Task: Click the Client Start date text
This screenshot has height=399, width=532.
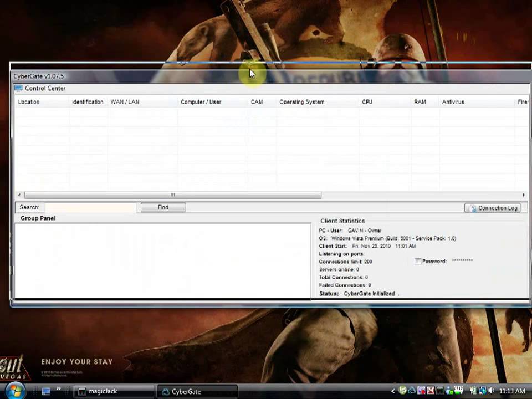Action: 383,246
